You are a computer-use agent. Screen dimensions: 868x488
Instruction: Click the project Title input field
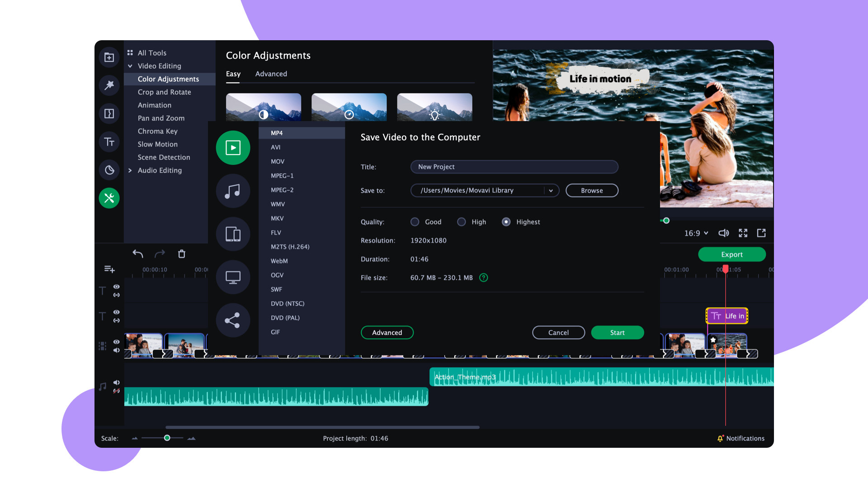514,167
